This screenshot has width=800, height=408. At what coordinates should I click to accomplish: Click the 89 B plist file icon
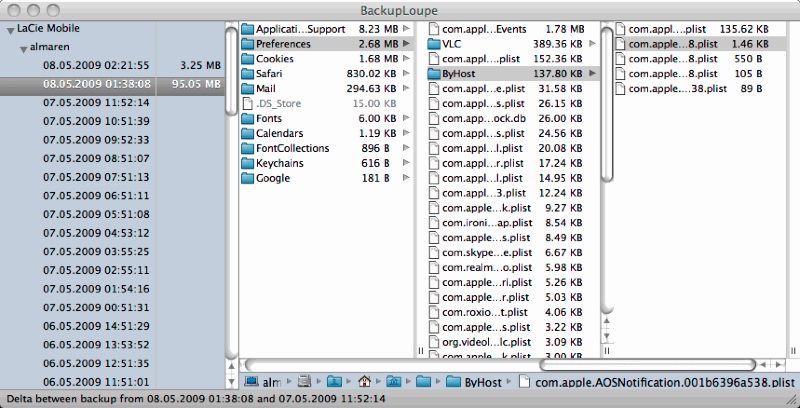point(620,89)
